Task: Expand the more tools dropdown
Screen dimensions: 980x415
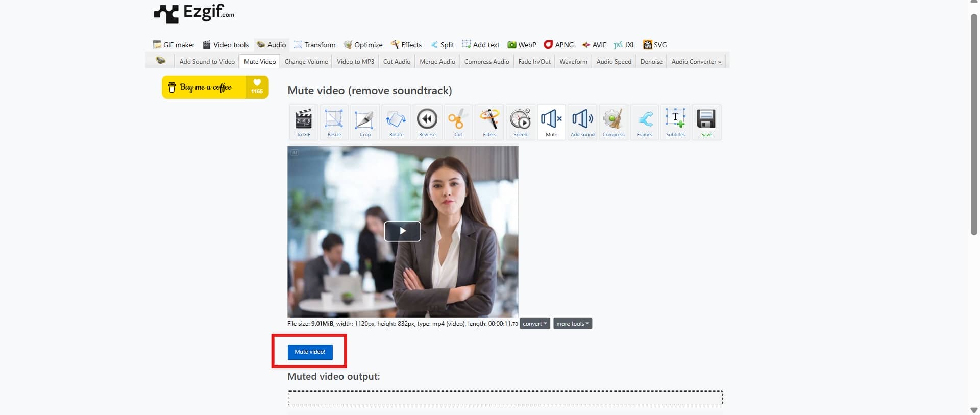Action: [573, 324]
